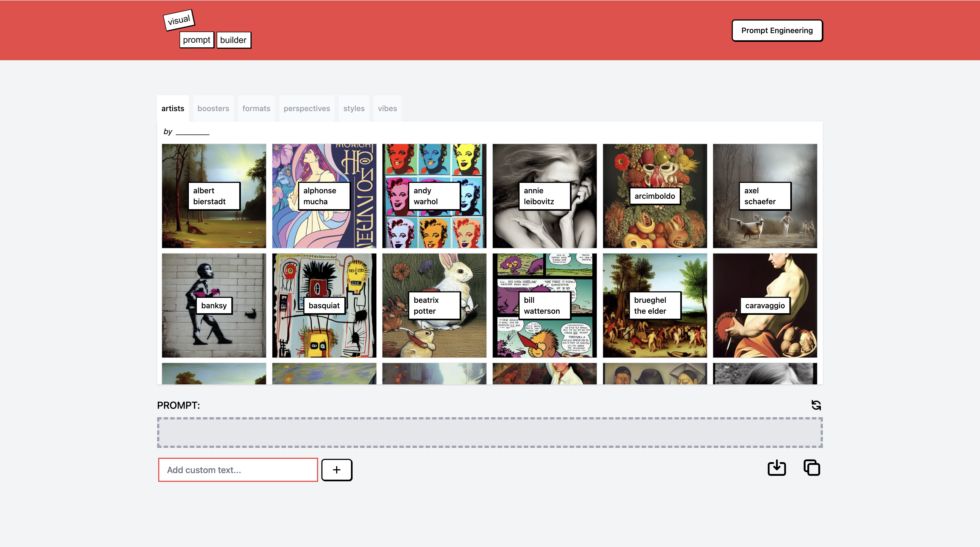Choose the caravaggio artist tile
980x547 pixels.
coord(765,306)
